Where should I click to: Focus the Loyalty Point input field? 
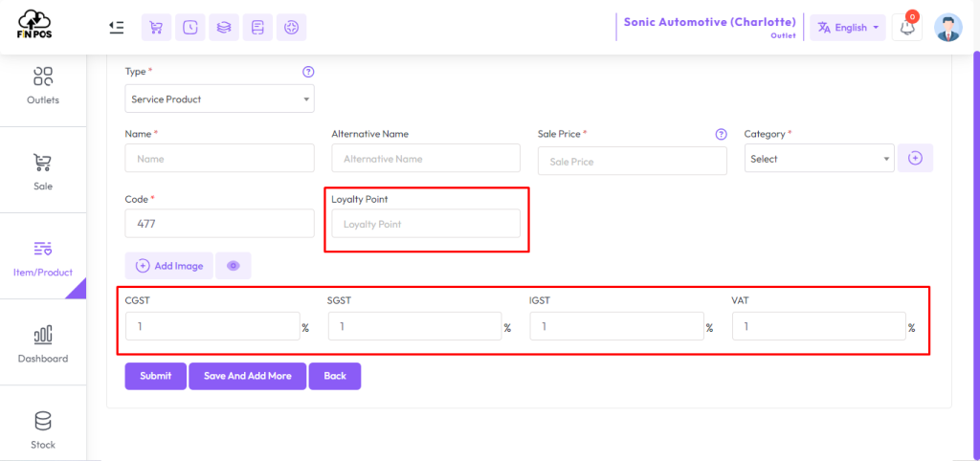click(x=426, y=224)
